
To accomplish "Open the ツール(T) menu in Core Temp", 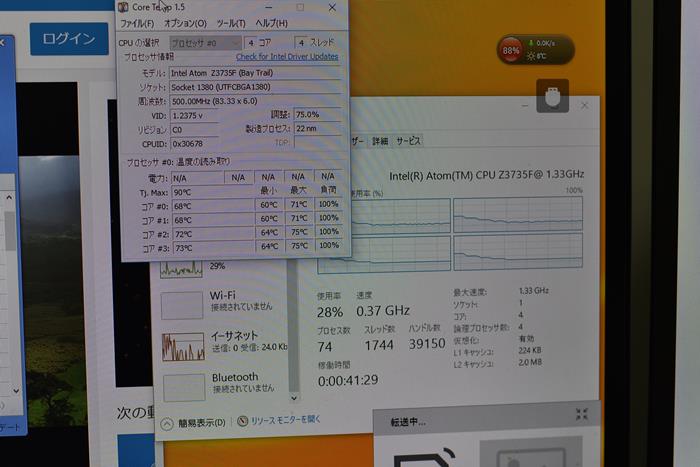I will [231, 23].
